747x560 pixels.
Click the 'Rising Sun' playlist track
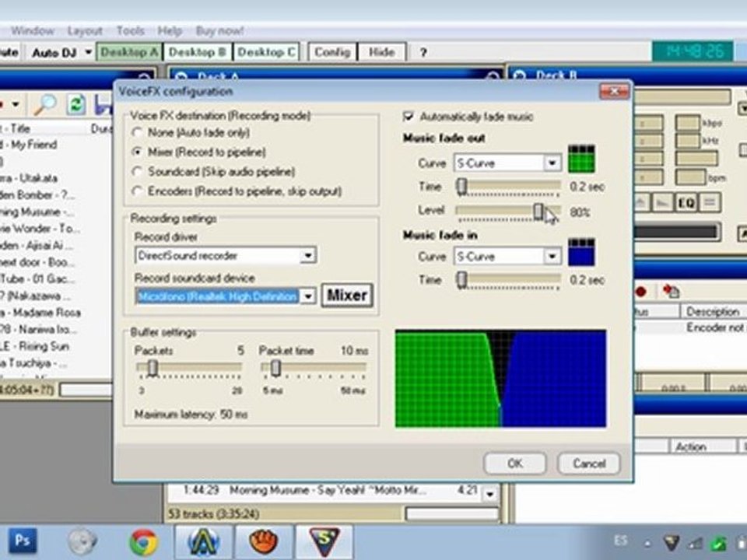pyautogui.click(x=34, y=346)
